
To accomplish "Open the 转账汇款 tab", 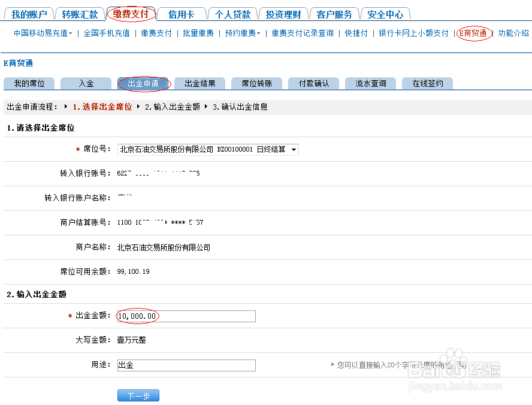I will [x=80, y=13].
